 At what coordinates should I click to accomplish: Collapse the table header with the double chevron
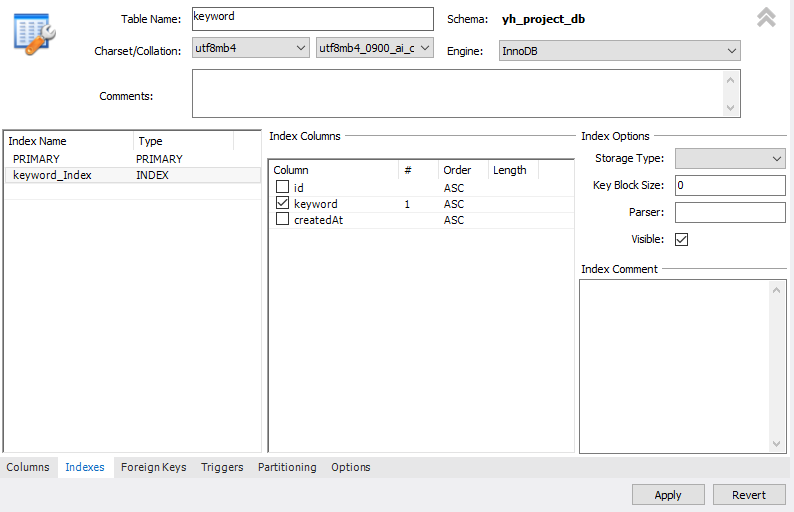click(x=766, y=17)
